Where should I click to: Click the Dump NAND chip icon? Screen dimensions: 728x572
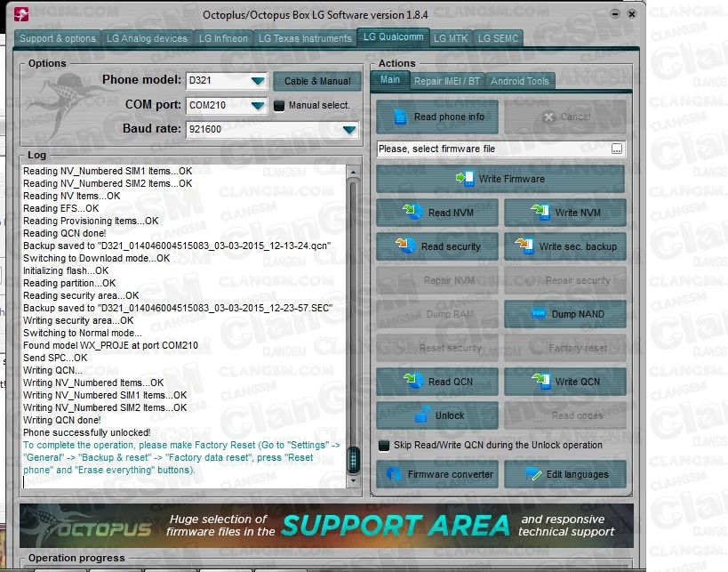[539, 314]
